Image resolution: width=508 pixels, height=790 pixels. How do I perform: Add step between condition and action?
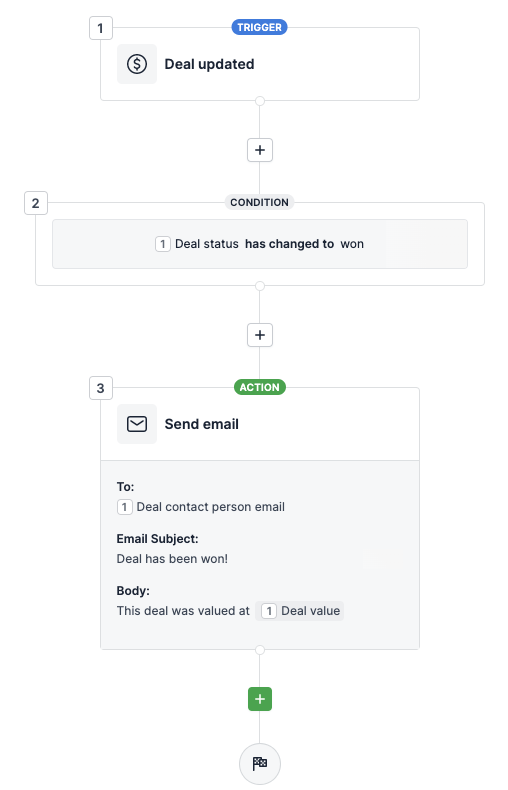260,335
